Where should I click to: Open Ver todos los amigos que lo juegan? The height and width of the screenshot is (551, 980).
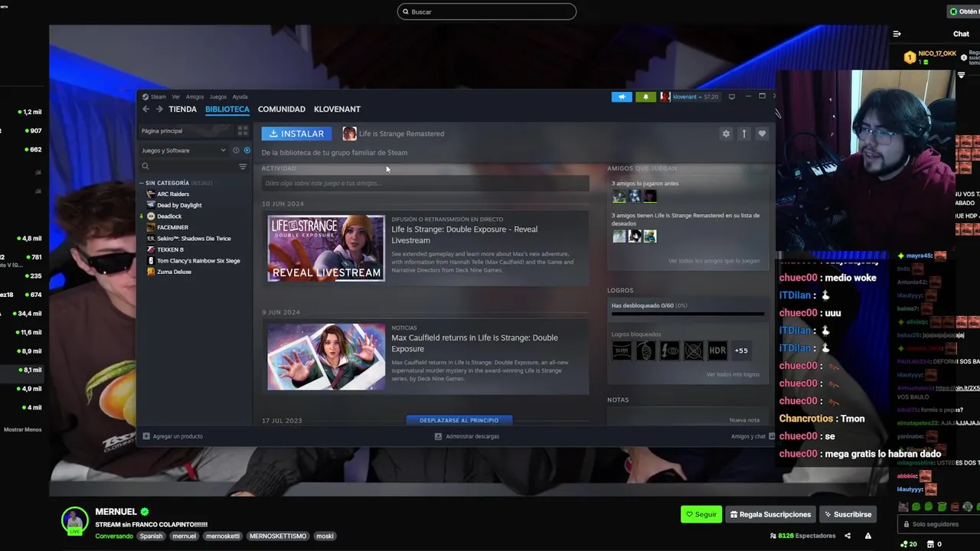(x=714, y=261)
